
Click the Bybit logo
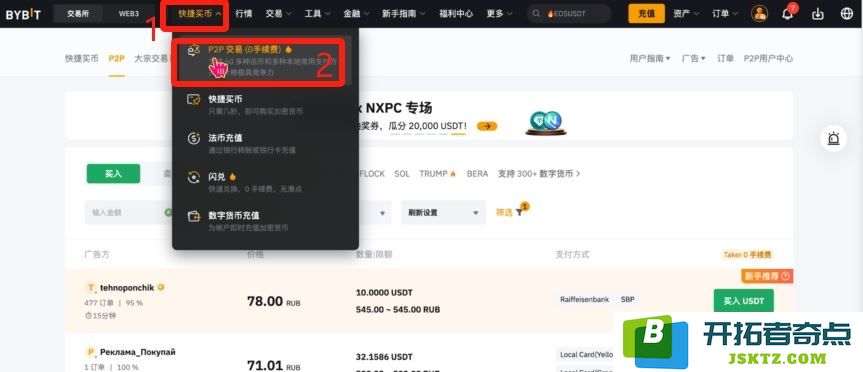click(x=23, y=14)
